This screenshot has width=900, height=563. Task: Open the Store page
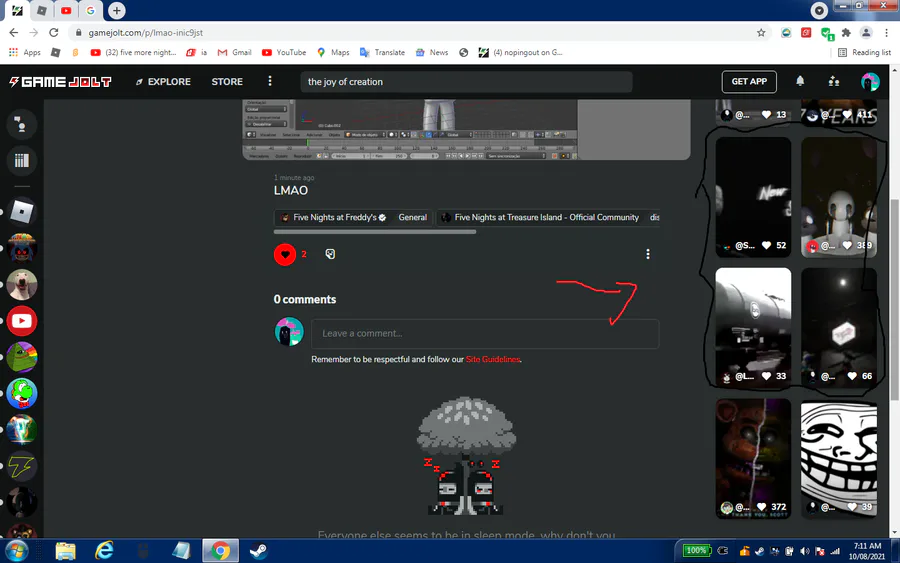tap(227, 81)
